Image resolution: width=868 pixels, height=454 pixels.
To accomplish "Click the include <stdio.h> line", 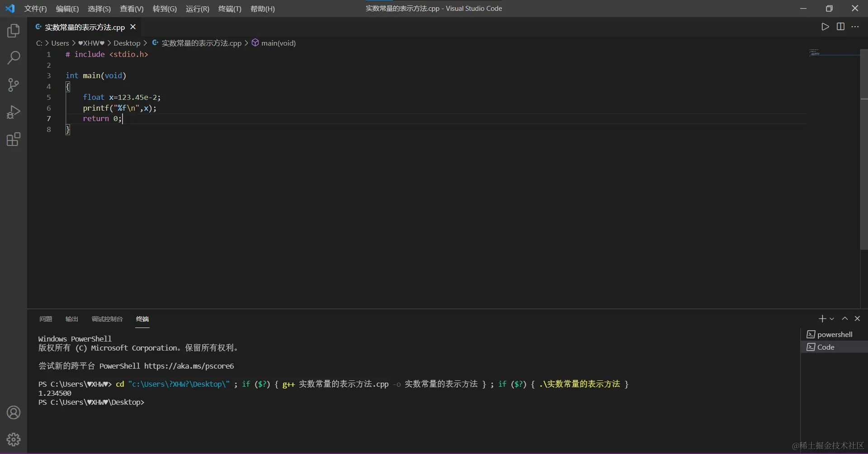I will click(x=107, y=54).
